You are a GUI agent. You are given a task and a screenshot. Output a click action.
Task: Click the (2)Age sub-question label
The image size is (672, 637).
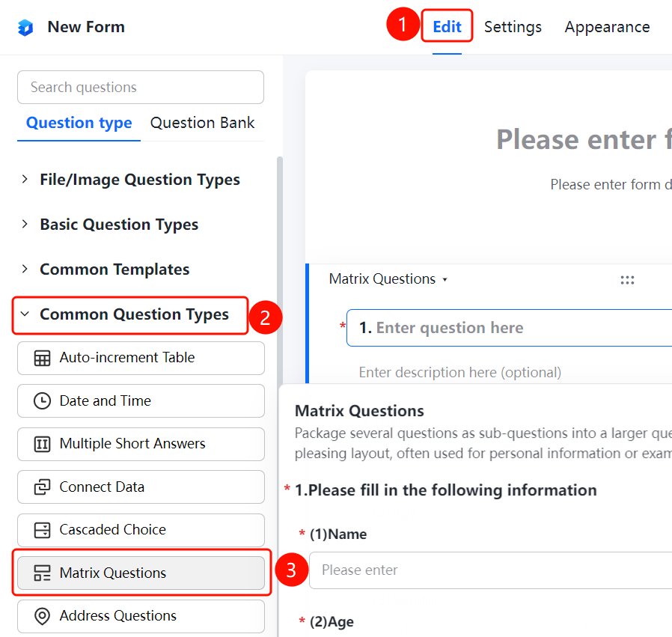[x=332, y=622]
